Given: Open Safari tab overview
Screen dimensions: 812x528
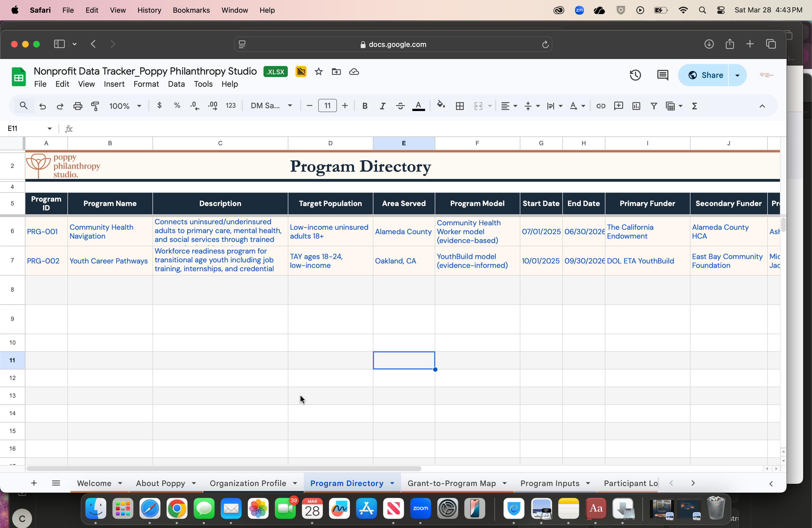Looking at the screenshot, I should [x=771, y=44].
